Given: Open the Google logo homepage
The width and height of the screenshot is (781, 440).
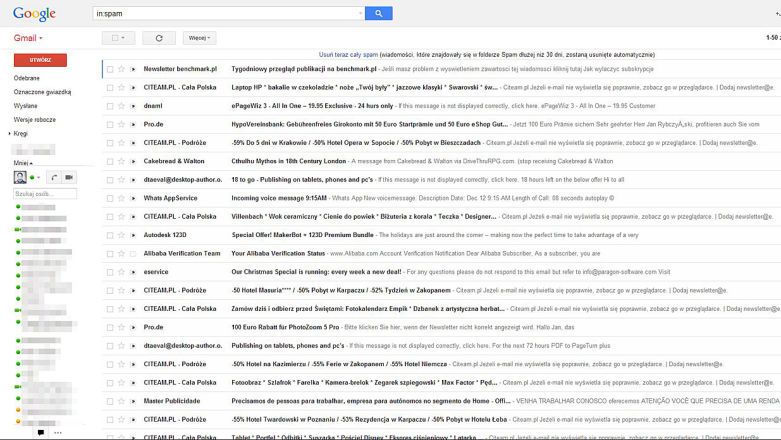Looking at the screenshot, I should 34,14.
